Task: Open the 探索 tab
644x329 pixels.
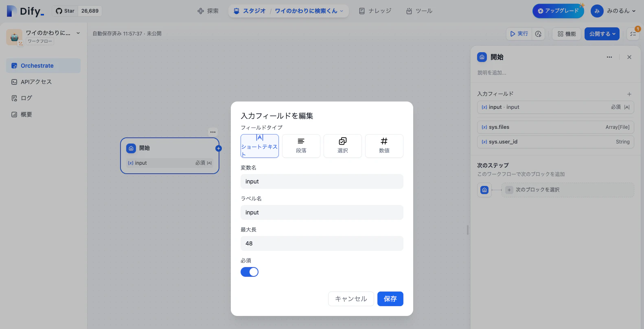Action: (208, 11)
